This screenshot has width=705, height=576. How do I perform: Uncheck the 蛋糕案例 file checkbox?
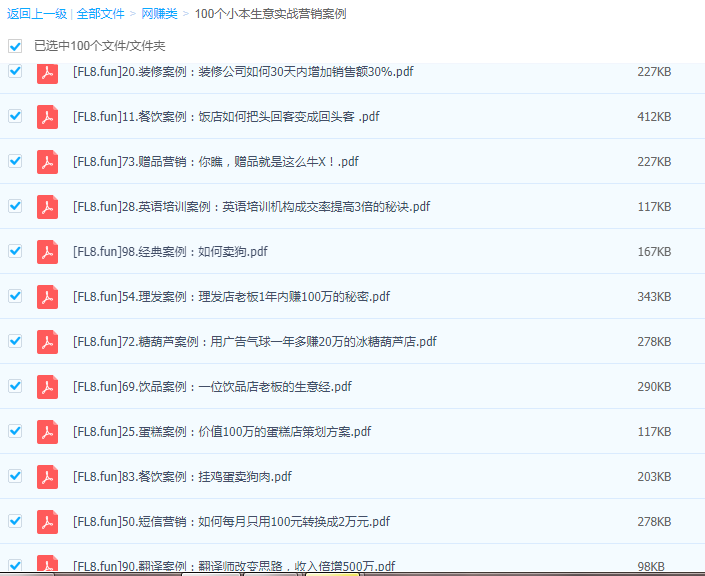15,431
